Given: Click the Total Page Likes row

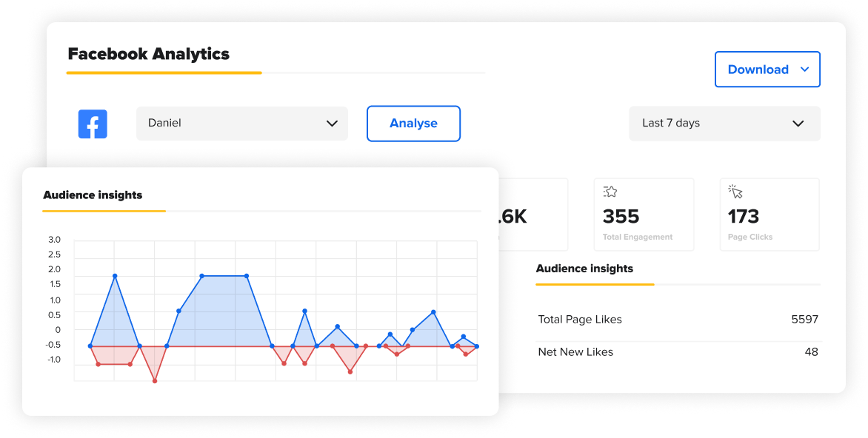Looking at the screenshot, I should tap(678, 320).
